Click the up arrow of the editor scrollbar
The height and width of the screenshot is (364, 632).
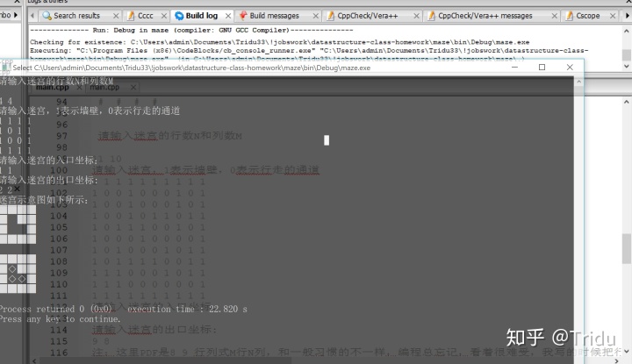tap(627, 102)
